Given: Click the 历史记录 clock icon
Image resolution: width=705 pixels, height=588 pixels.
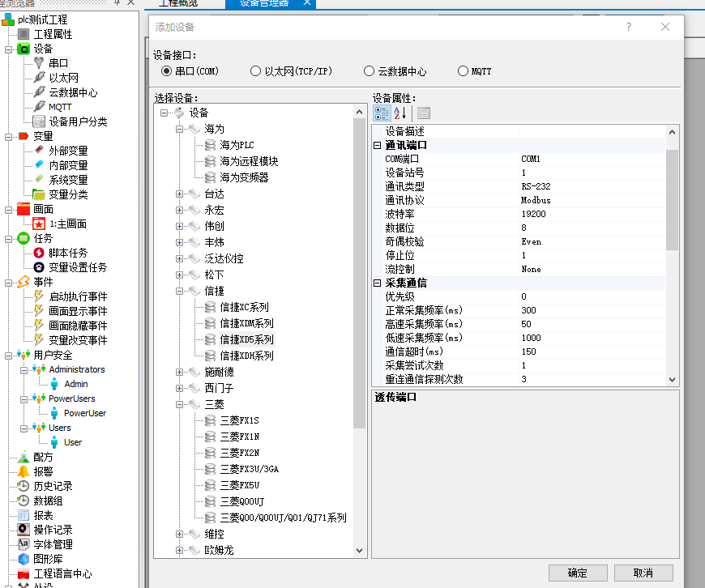Looking at the screenshot, I should pyautogui.click(x=23, y=486).
